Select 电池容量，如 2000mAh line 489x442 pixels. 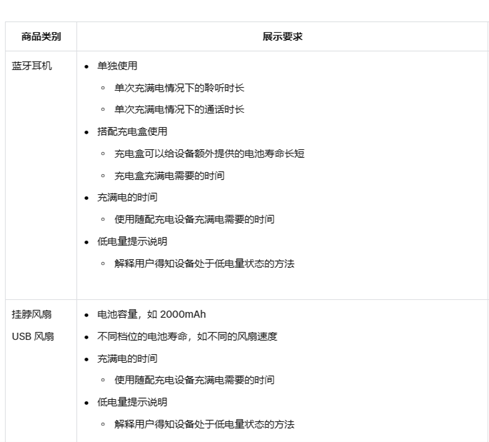(151, 314)
